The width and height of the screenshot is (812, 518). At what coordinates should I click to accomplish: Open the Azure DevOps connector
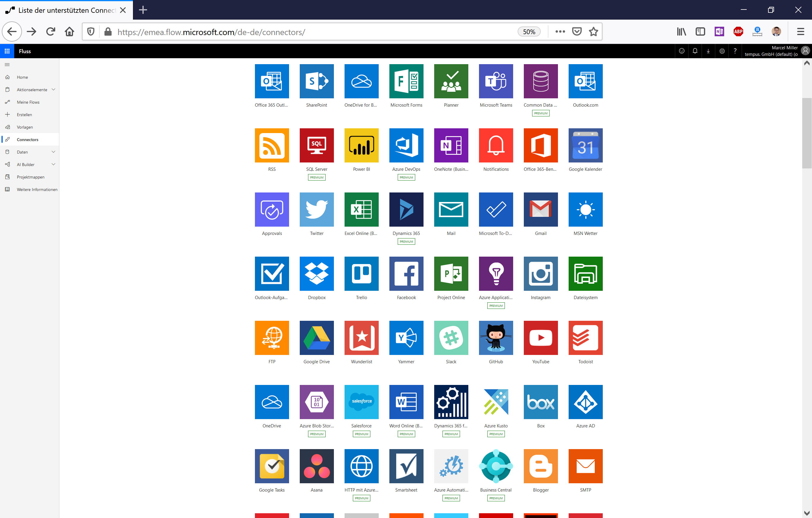(406, 146)
